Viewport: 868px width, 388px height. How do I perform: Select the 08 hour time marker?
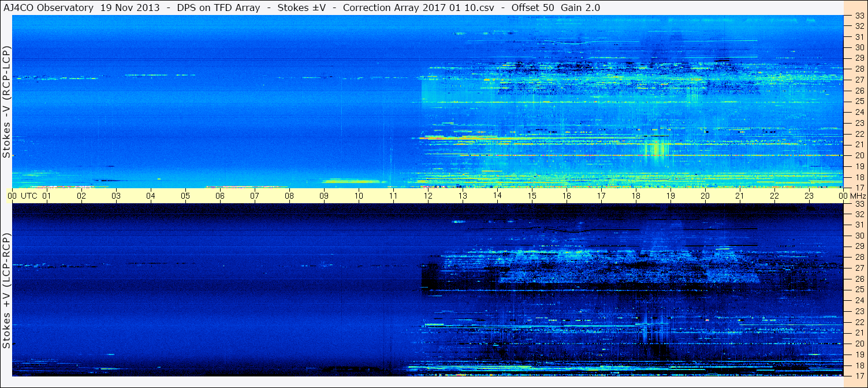(x=289, y=196)
